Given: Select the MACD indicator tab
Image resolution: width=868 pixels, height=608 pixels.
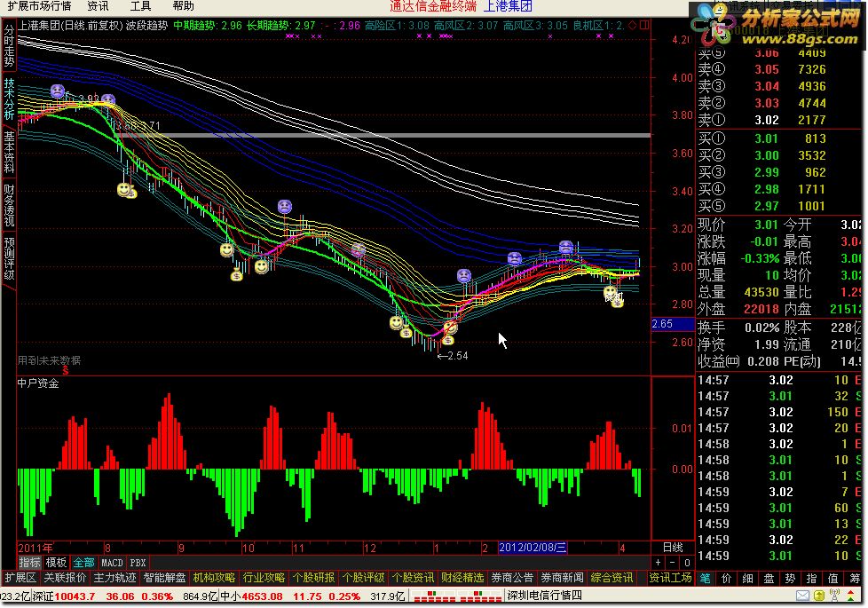Looking at the screenshot, I should click(x=112, y=563).
